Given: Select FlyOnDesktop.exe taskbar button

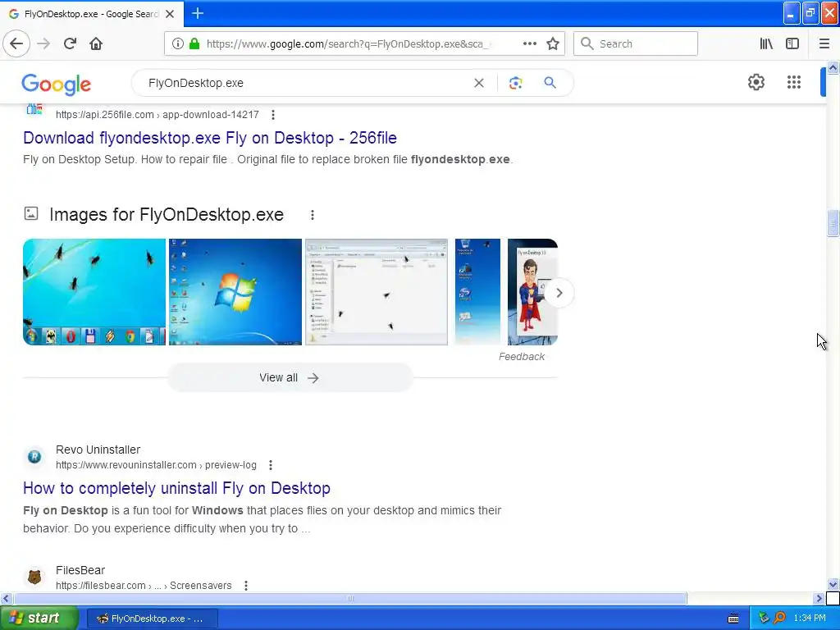Looking at the screenshot, I should [x=152, y=619].
